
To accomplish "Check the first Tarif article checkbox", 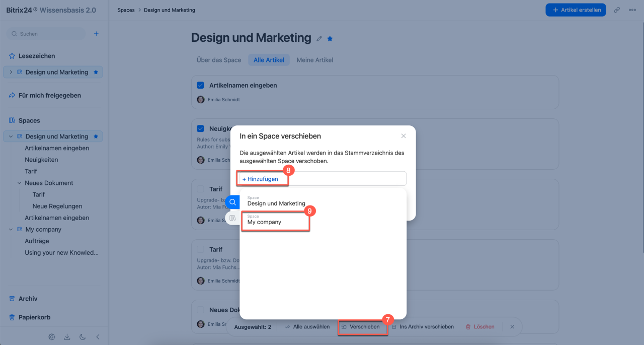I will 201,189.
